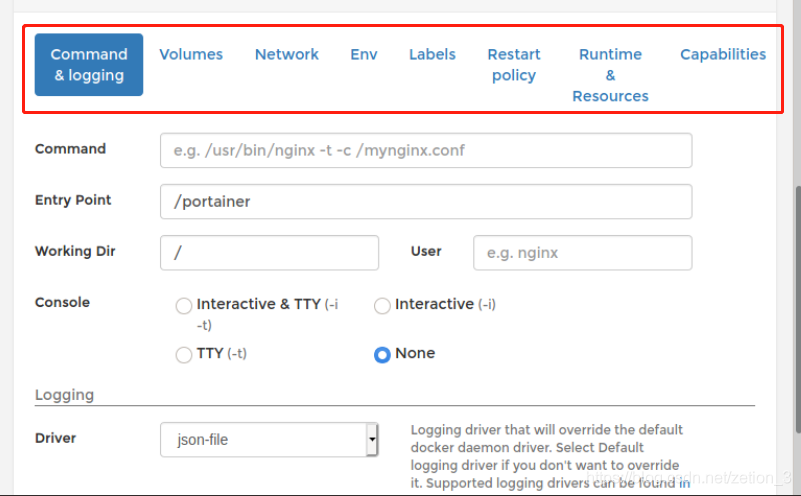Switch to Runtime & Resources tab
Image resolution: width=801 pixels, height=496 pixels.
[610, 75]
